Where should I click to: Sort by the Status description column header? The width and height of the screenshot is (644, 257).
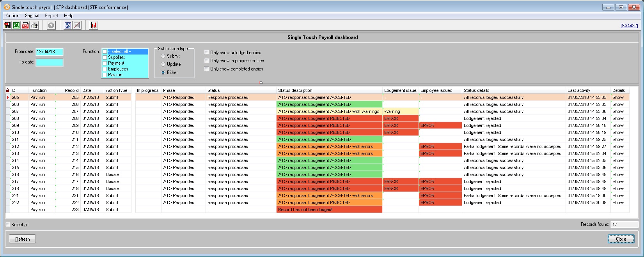[x=295, y=90]
